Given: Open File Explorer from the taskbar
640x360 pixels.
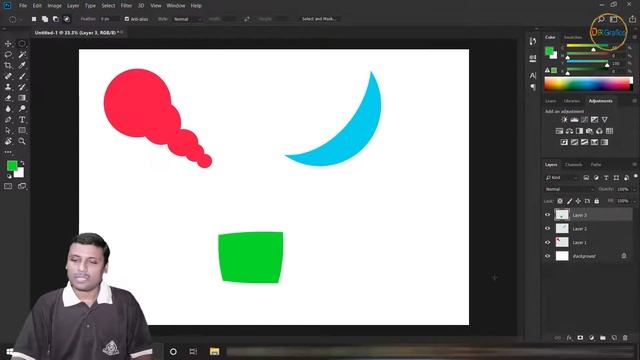Looking at the screenshot, I should [x=214, y=351].
